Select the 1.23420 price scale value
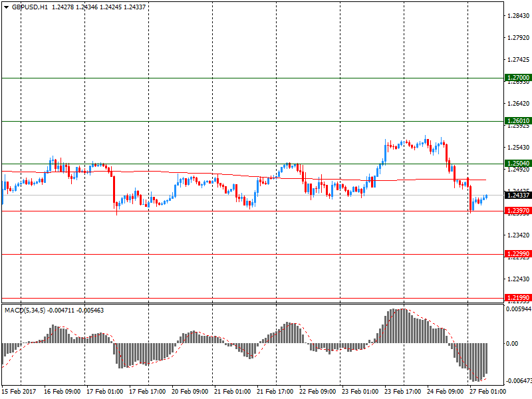The width and height of the screenshot is (532, 399). pos(519,235)
